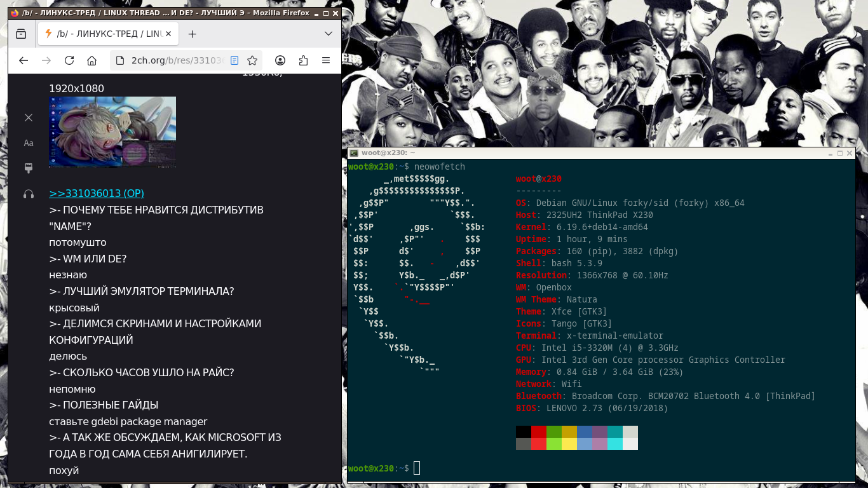868x488 pixels.
Task: Click the "neowofetch" command in the terminal
Action: click(440, 166)
